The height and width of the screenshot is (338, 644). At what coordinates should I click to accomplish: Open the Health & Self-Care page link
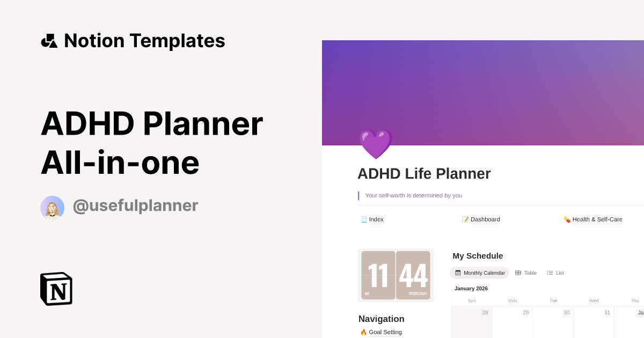pos(597,219)
